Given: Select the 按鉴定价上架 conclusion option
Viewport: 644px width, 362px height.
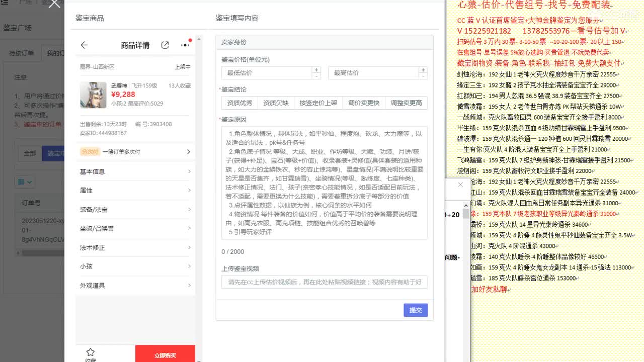Looking at the screenshot, I should tap(318, 103).
